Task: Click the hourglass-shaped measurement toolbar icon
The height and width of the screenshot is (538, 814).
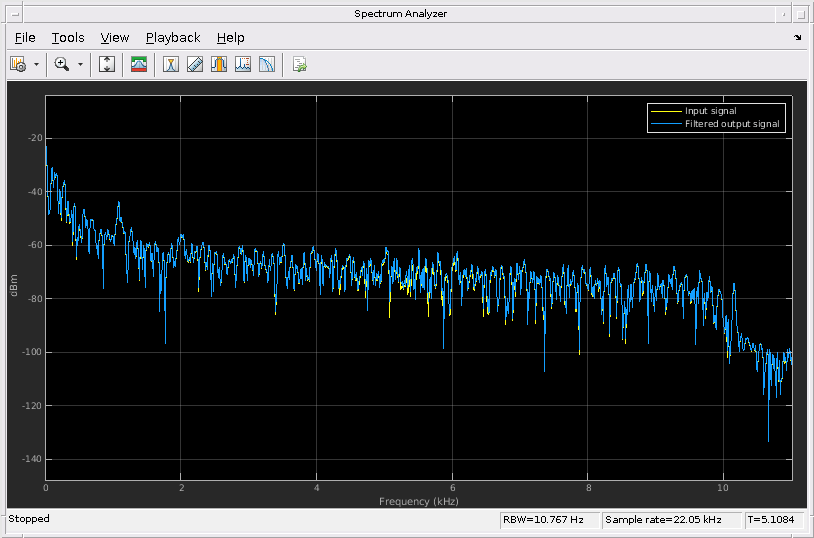Action: pyautogui.click(x=171, y=64)
